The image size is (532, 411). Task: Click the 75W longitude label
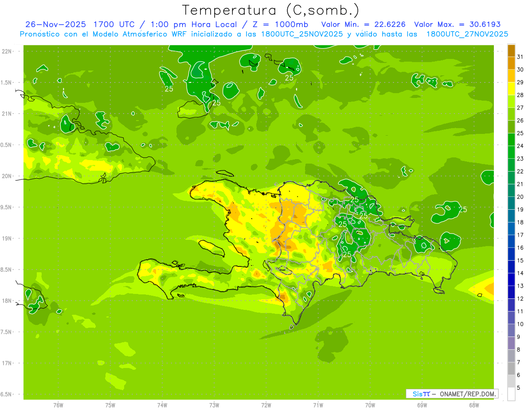(110, 405)
